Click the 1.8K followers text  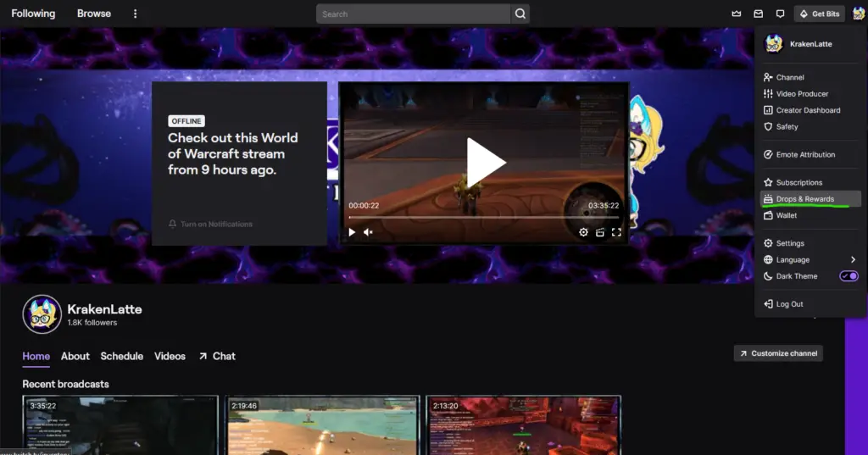point(92,323)
